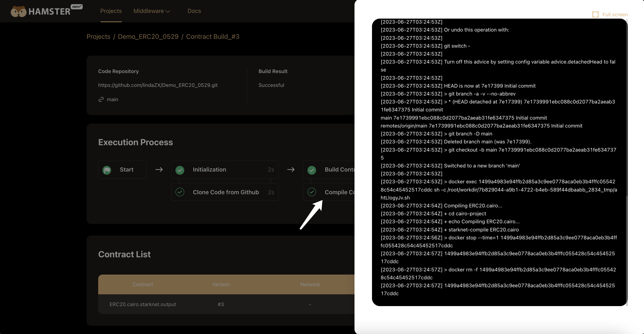The height and width of the screenshot is (334, 644).
Task: Click the Contract List heading
Action: click(124, 254)
